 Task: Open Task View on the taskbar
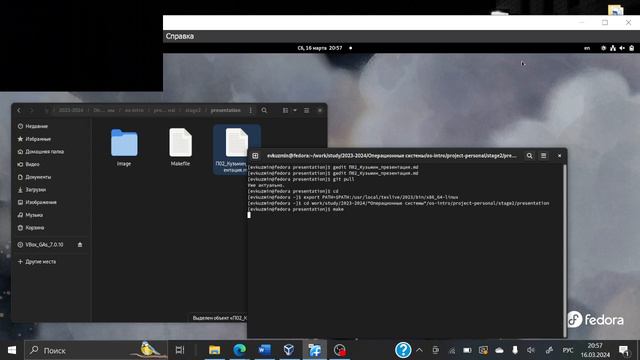(x=180, y=350)
